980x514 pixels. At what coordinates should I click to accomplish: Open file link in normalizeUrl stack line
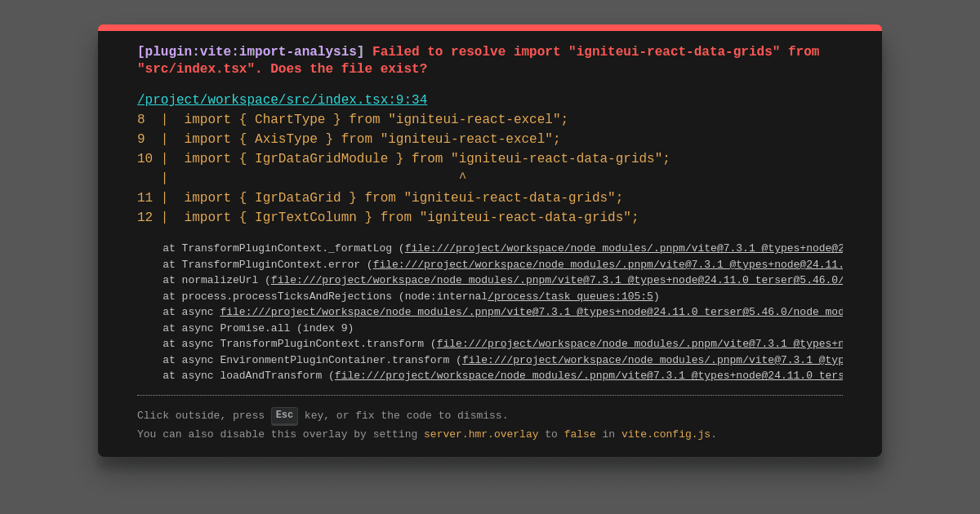pos(557,280)
